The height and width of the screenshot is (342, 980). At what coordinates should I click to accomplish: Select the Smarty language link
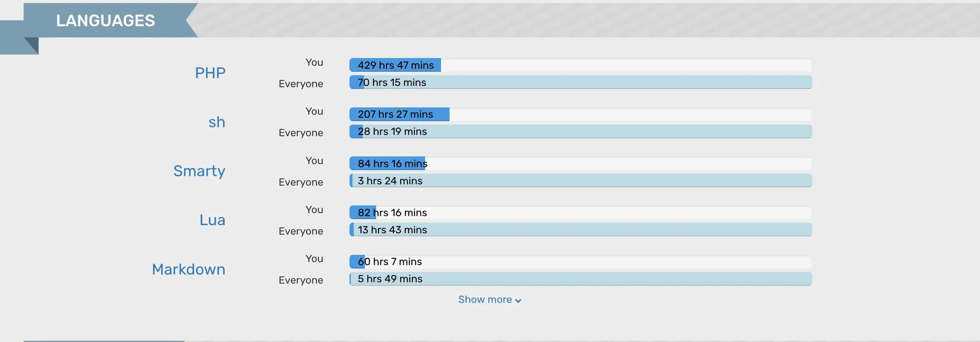point(199,171)
